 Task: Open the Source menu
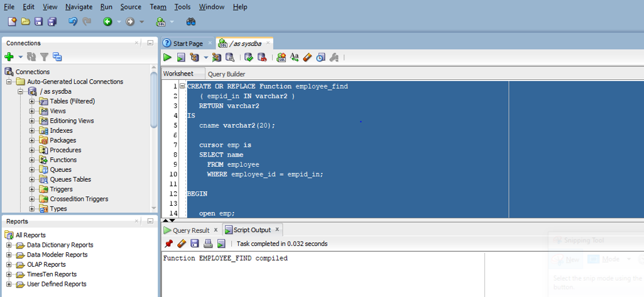[x=131, y=6]
